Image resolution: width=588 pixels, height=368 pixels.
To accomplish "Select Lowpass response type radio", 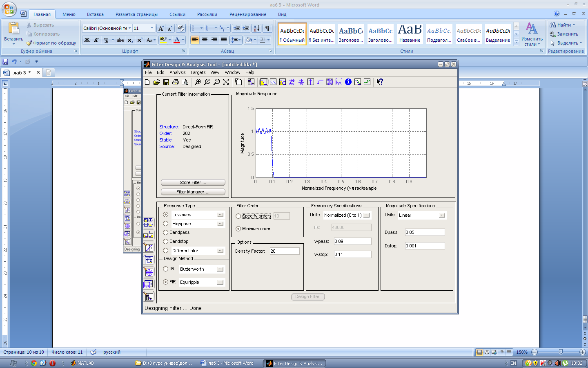I will coord(166,215).
